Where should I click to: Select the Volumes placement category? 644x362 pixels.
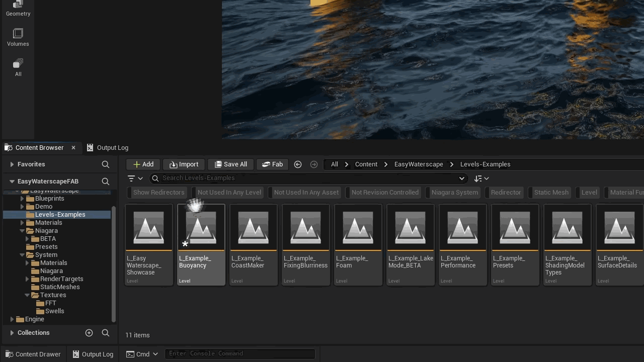point(18,37)
